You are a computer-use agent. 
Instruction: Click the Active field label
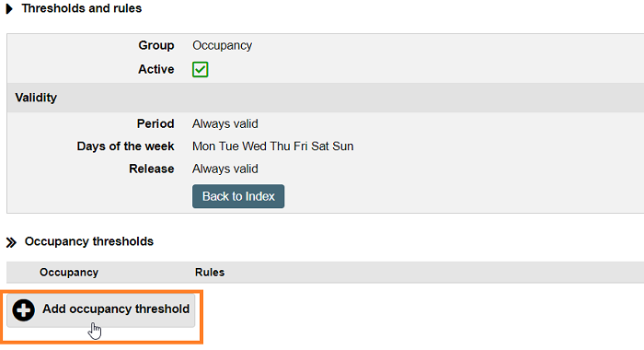click(156, 69)
